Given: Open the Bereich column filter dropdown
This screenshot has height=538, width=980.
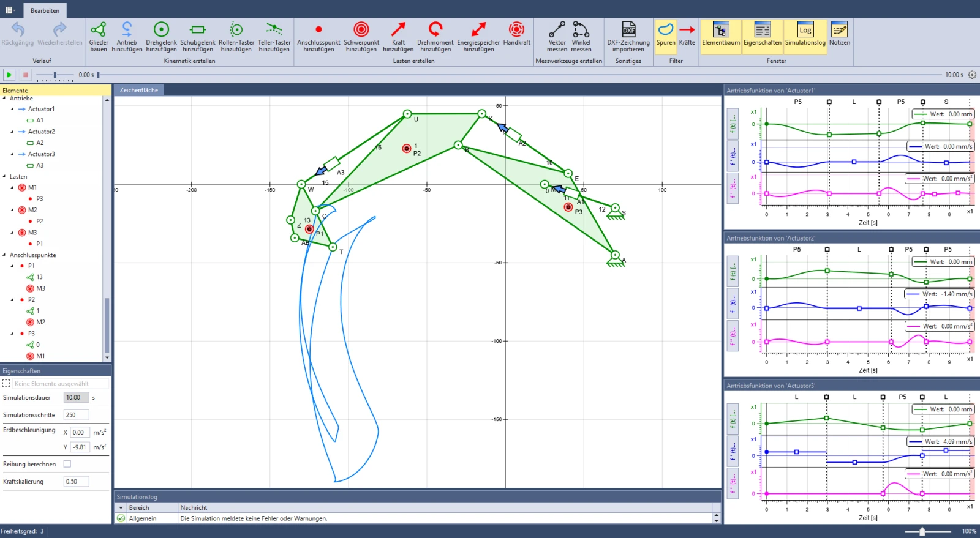Looking at the screenshot, I should pos(121,507).
